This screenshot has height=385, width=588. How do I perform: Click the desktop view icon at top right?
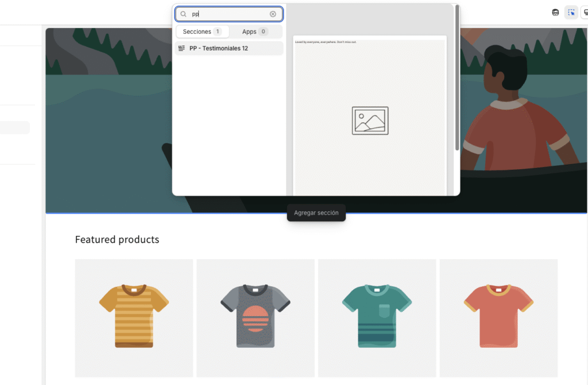[585, 13]
